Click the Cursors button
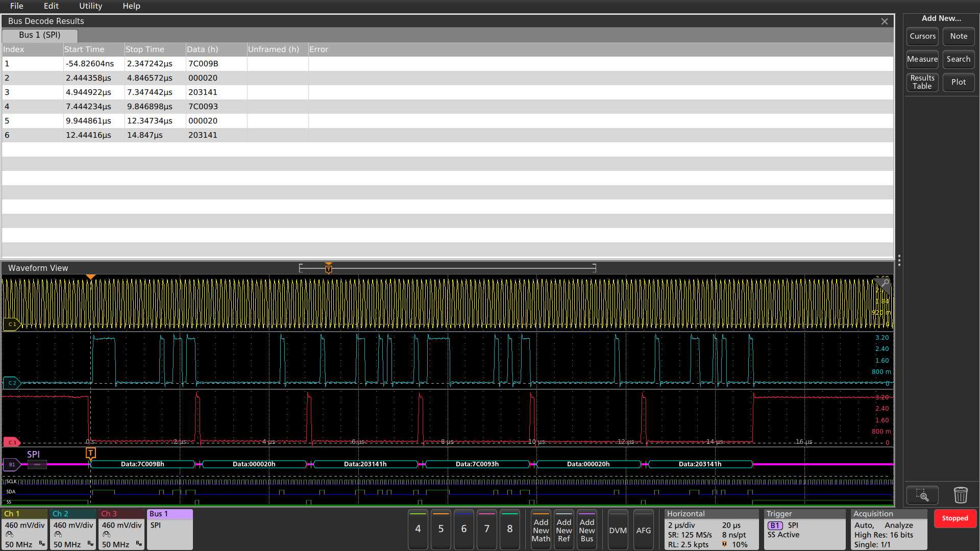 pyautogui.click(x=922, y=36)
